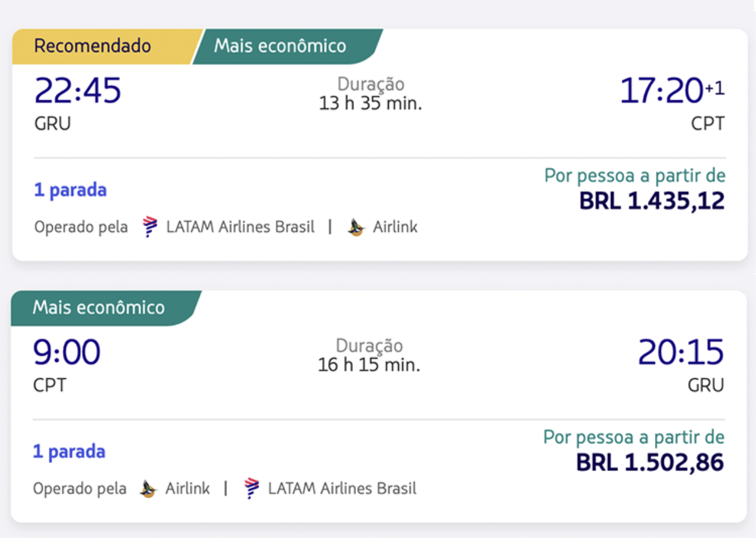Screen dimensions: 756x538
Task: Choose the BRL 1.435,12 price
Action: tap(652, 201)
